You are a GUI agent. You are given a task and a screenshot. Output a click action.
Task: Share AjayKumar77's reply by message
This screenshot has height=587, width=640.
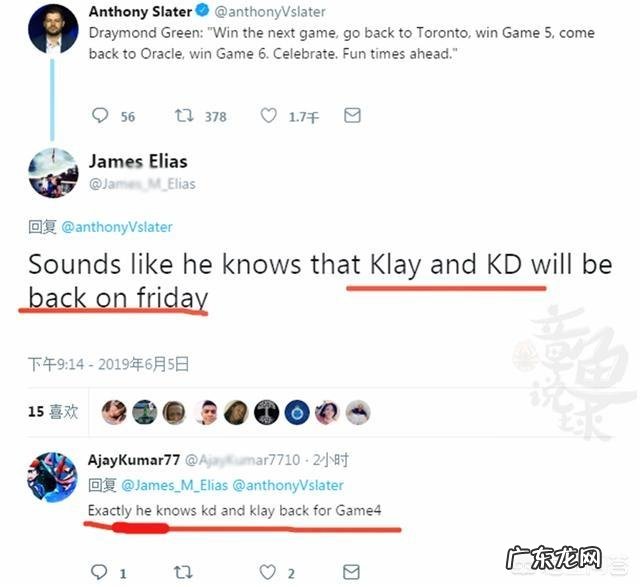(351, 572)
